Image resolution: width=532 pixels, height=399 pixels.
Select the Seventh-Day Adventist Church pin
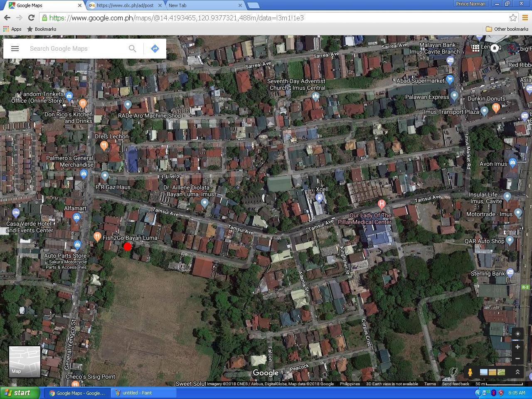[315, 97]
